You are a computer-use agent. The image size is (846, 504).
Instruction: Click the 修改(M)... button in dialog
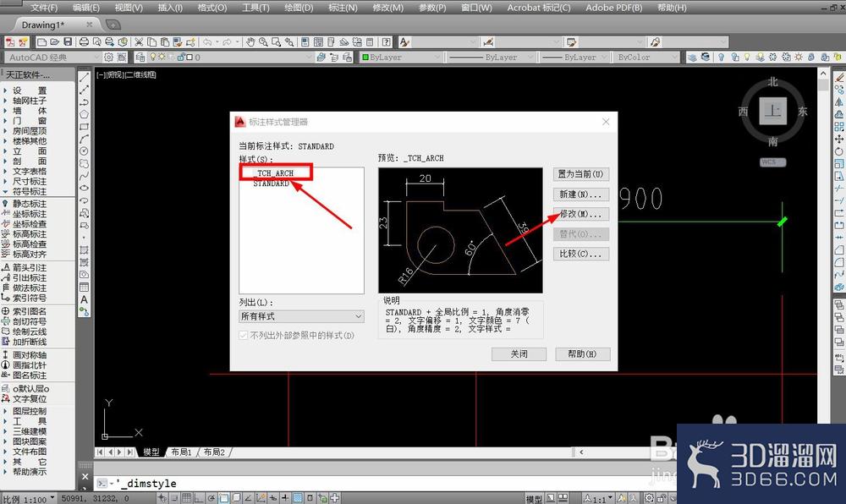tap(580, 214)
